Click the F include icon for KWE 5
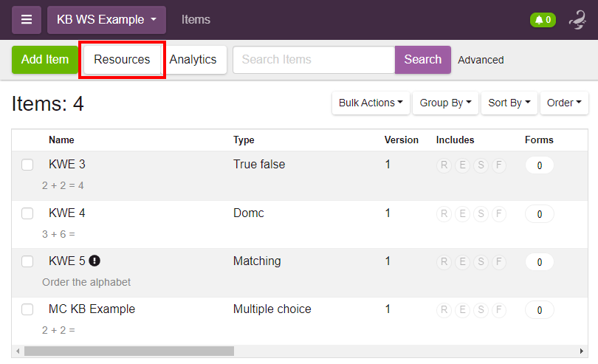 click(499, 262)
